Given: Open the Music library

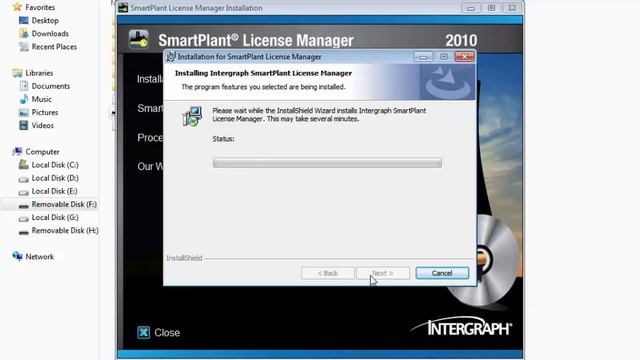Looking at the screenshot, I should [x=42, y=99].
